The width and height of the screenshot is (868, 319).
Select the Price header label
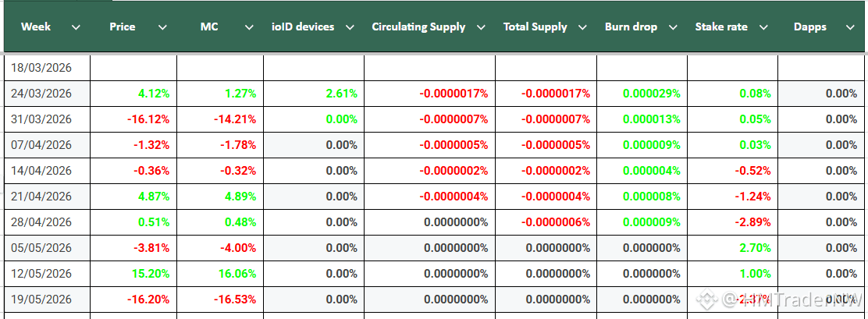[123, 27]
